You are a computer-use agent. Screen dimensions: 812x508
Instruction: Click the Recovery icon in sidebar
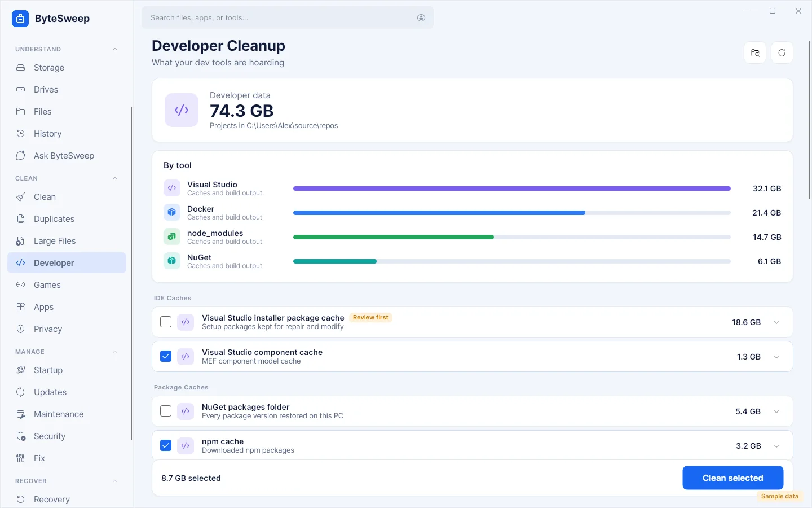[21, 500]
